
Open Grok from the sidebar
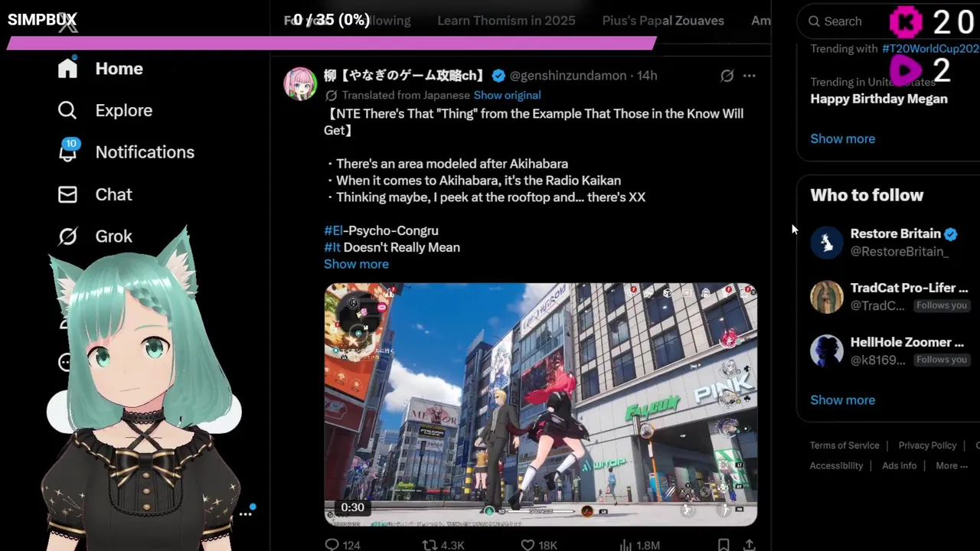pos(95,236)
